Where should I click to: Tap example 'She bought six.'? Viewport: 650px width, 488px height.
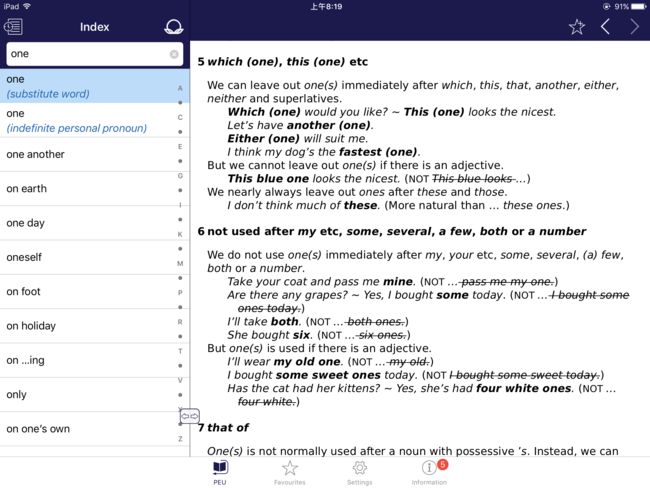pos(269,335)
